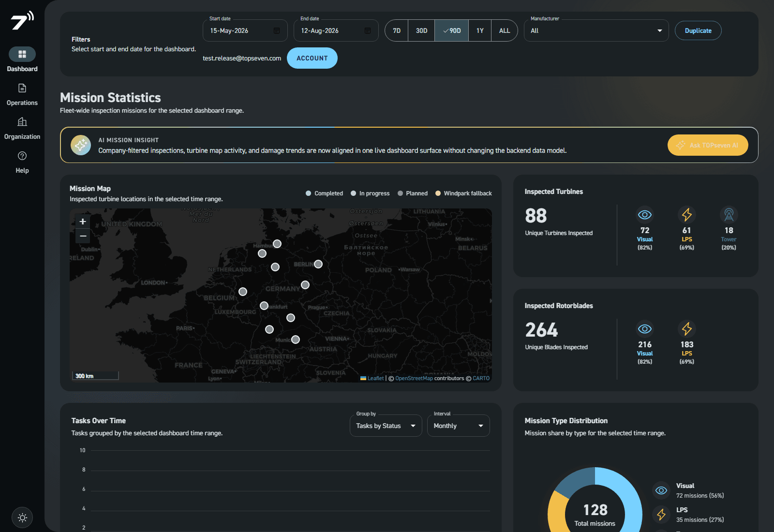Click map marker east of Belgium
Screen dimensions: 774x532
[x=243, y=292]
